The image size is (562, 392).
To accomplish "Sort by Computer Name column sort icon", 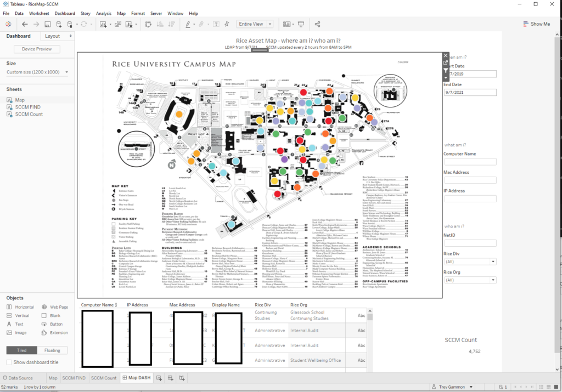I will click(116, 305).
